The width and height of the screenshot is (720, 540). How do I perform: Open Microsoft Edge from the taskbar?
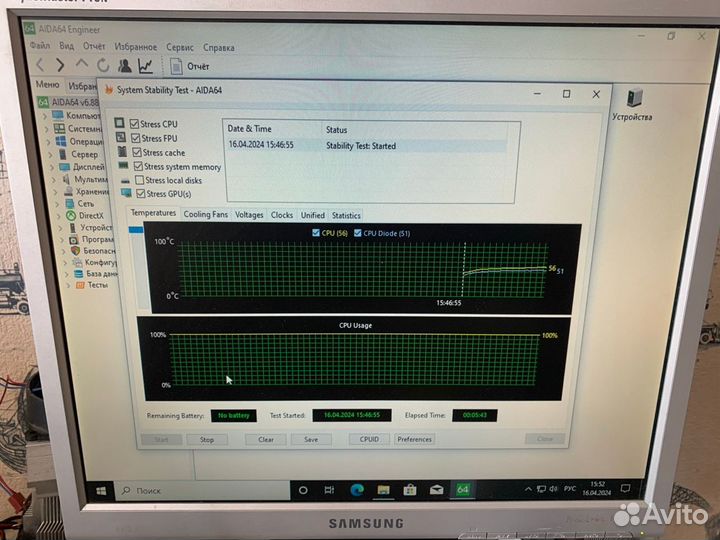pos(356,490)
